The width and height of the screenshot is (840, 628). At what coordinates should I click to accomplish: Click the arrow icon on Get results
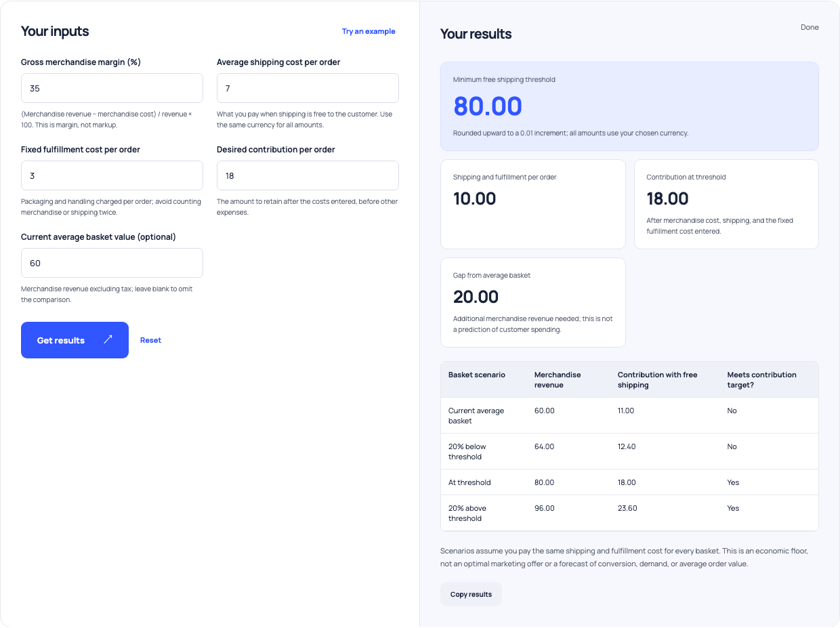pos(108,339)
